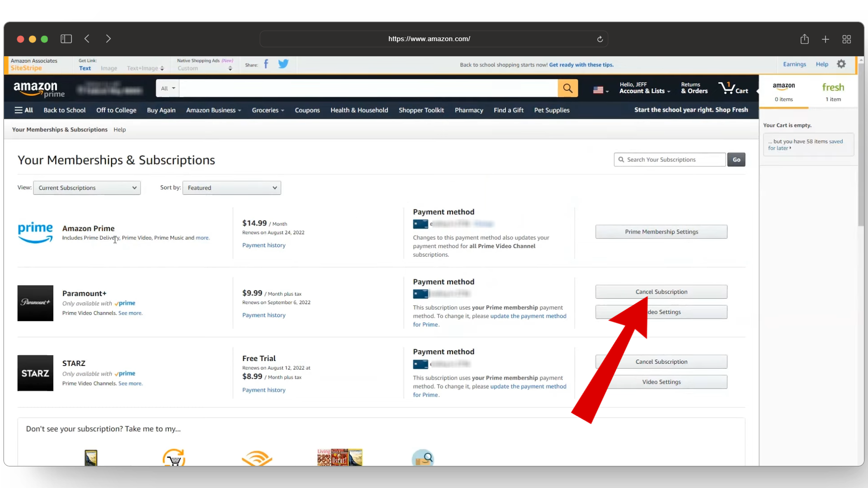Screen dimensions: 868x488
Task: Open Safari tab overview grid icon
Action: (x=847, y=39)
